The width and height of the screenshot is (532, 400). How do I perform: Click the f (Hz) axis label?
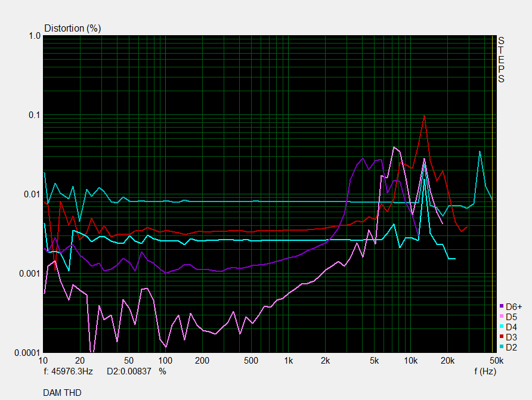pos(485,371)
